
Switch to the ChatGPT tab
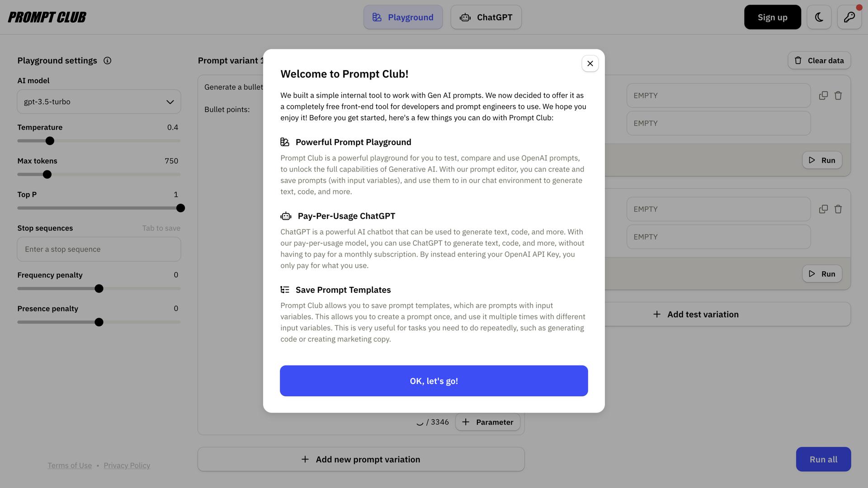[x=486, y=17]
